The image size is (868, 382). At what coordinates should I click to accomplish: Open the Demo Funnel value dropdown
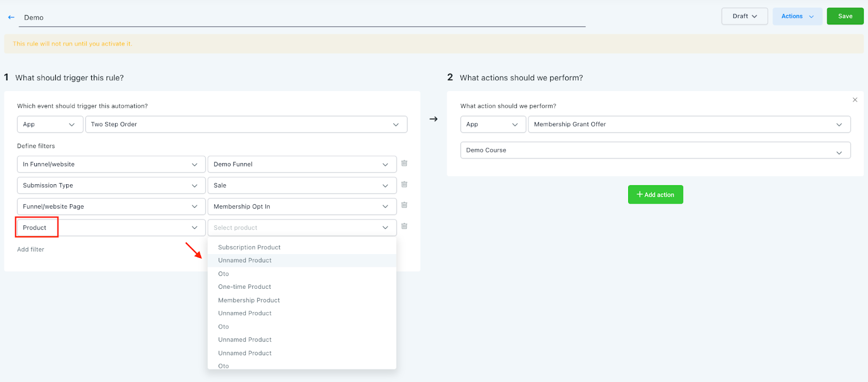pos(302,164)
